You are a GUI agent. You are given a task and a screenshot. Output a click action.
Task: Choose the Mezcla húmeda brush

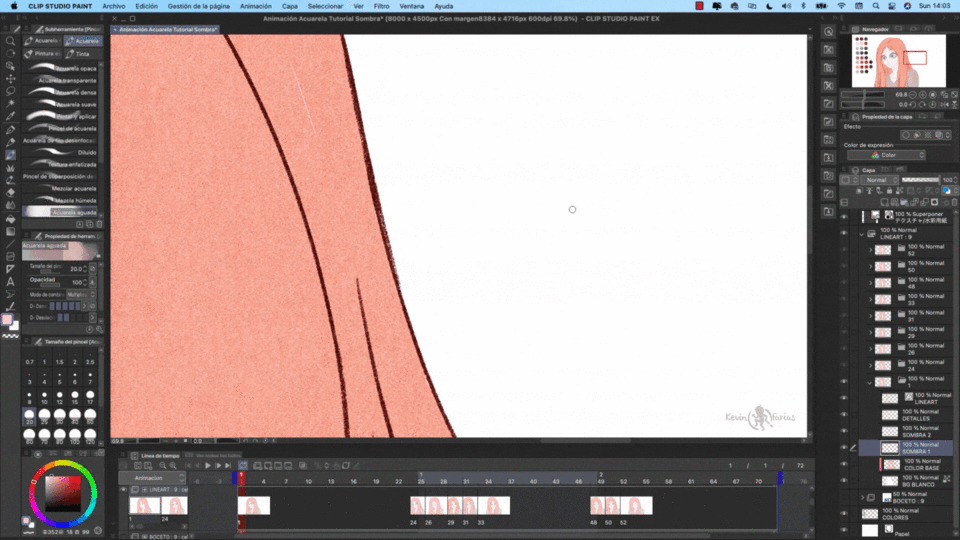tap(61, 200)
